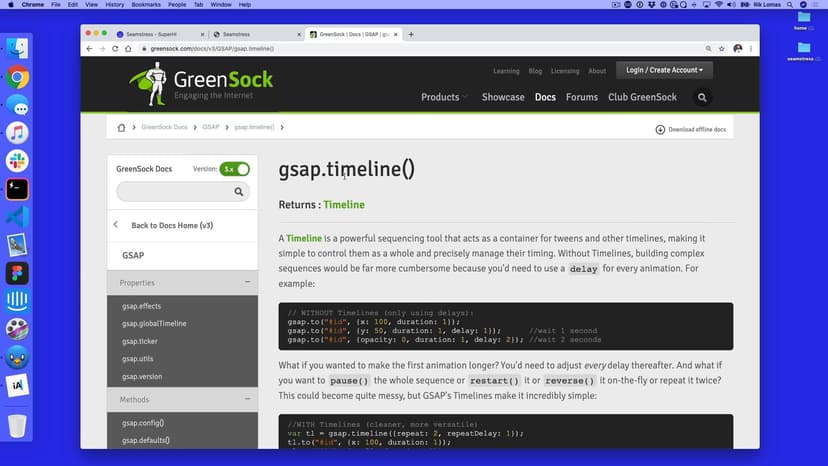Viewport: 828px width, 466px height.
Task: Switch to the Seamstress - SuperHi tab
Action: tap(156, 34)
